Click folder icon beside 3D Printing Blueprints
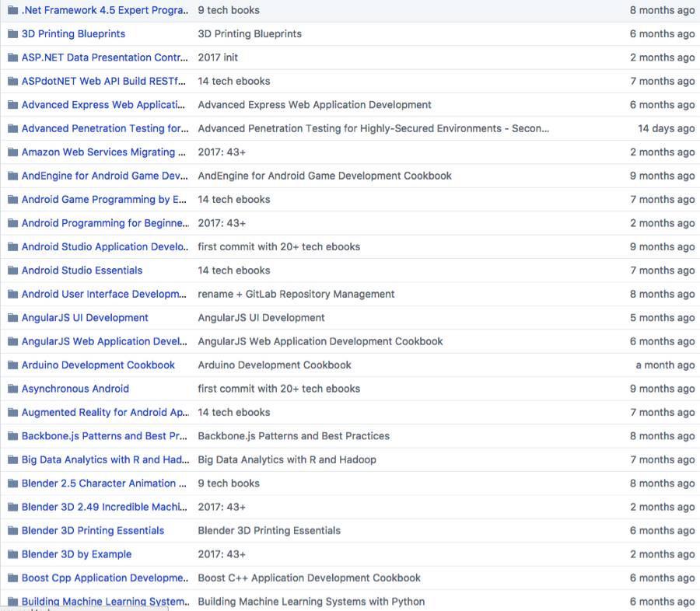 (x=13, y=34)
